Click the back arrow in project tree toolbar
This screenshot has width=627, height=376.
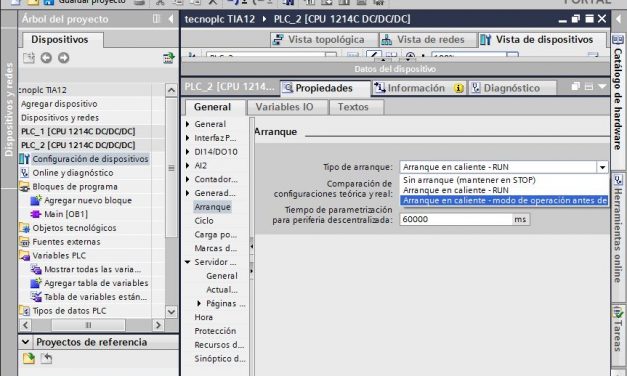click(46, 58)
